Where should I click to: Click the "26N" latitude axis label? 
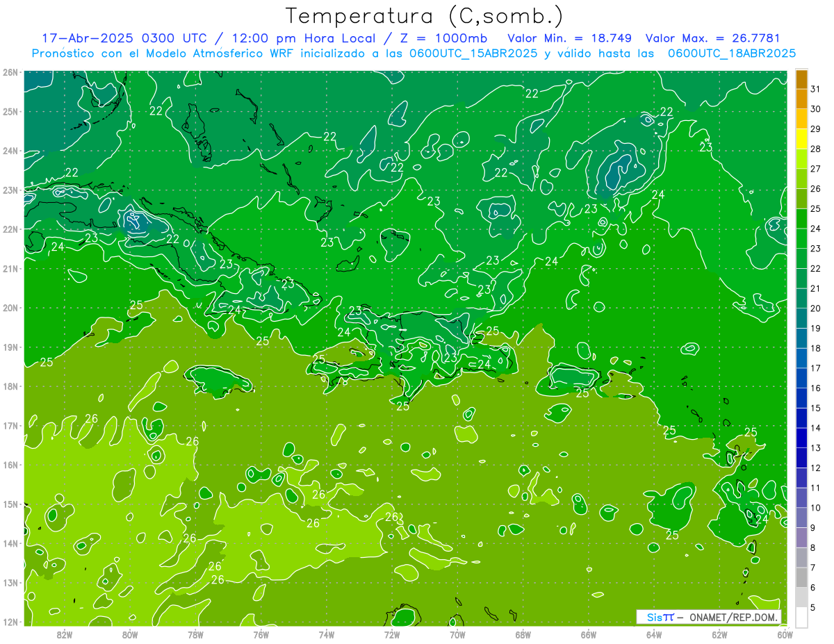click(x=10, y=72)
